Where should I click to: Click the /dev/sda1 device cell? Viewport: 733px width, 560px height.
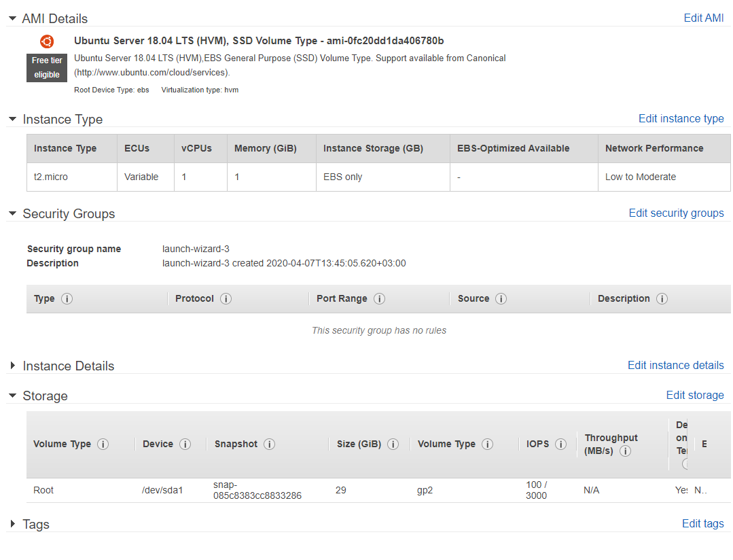tap(162, 490)
